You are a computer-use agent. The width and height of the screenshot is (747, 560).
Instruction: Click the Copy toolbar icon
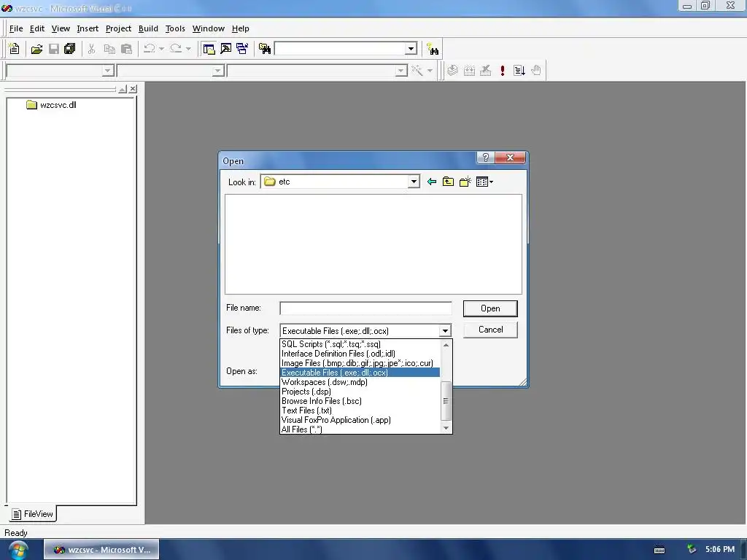coord(109,49)
